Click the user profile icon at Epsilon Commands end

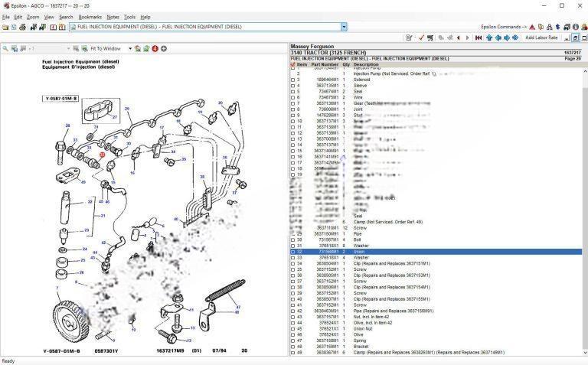[584, 27]
